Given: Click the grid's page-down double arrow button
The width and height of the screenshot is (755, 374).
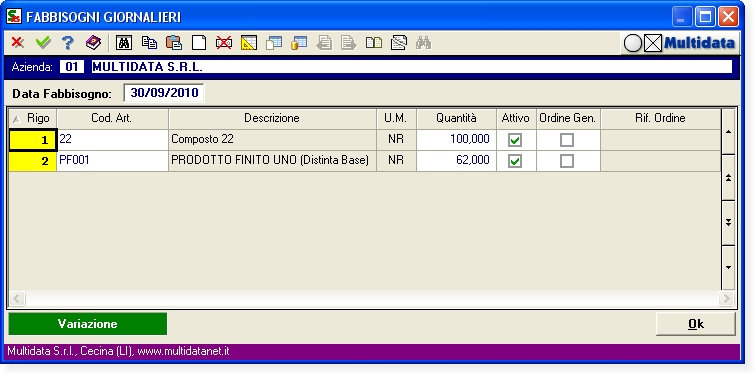Looking at the screenshot, I should point(729,223).
